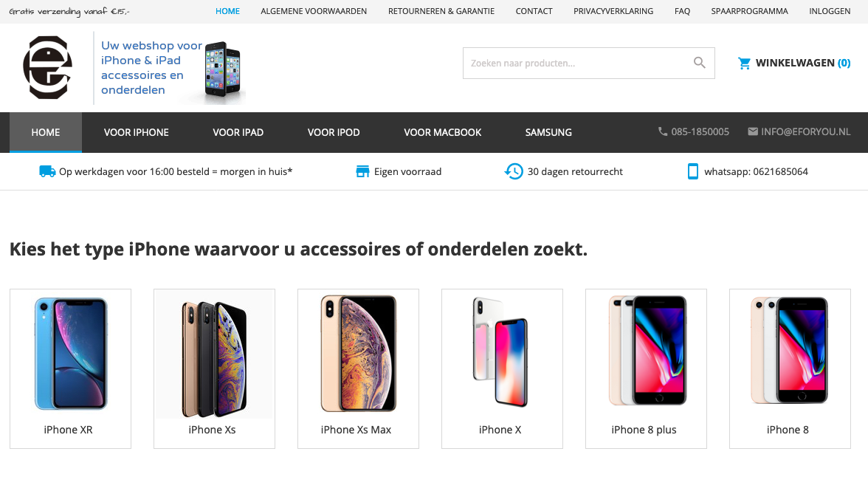Select the VOOR MACBOOK menu item
This screenshot has height=477, width=868.
point(442,132)
